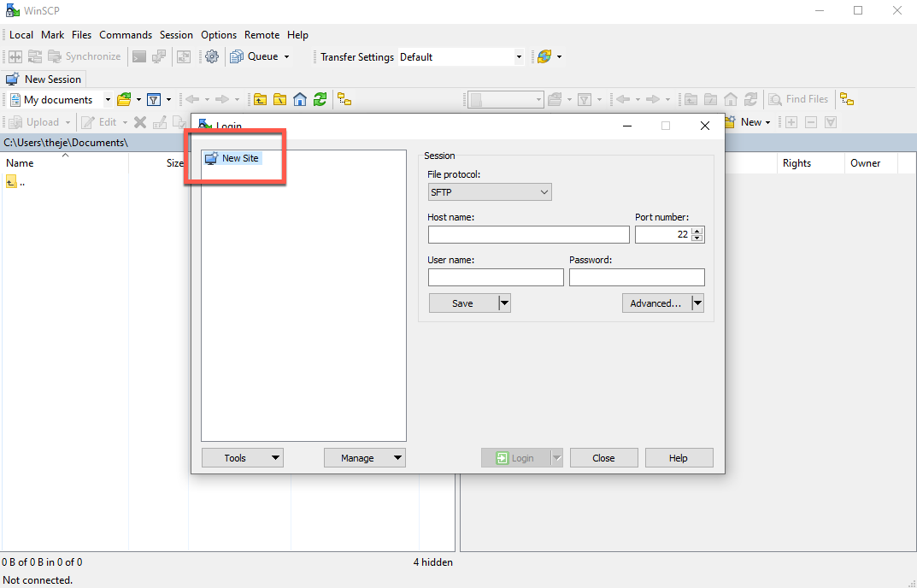This screenshot has width=917, height=588.
Task: Click into the Password field
Action: click(x=637, y=277)
